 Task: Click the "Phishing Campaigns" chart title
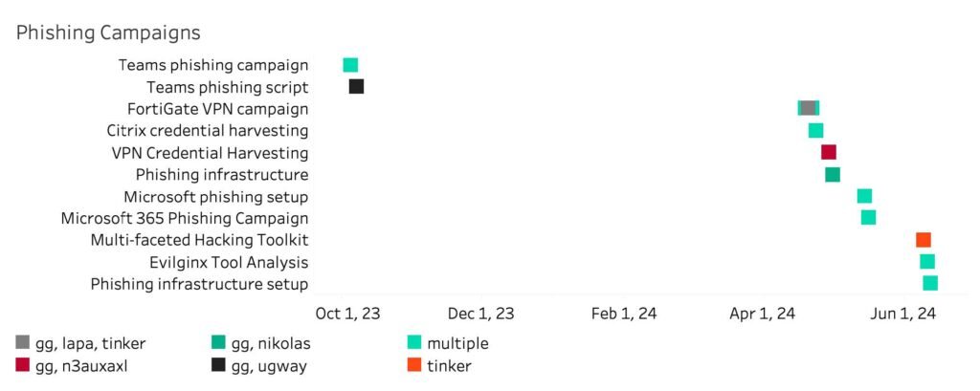pyautogui.click(x=107, y=33)
